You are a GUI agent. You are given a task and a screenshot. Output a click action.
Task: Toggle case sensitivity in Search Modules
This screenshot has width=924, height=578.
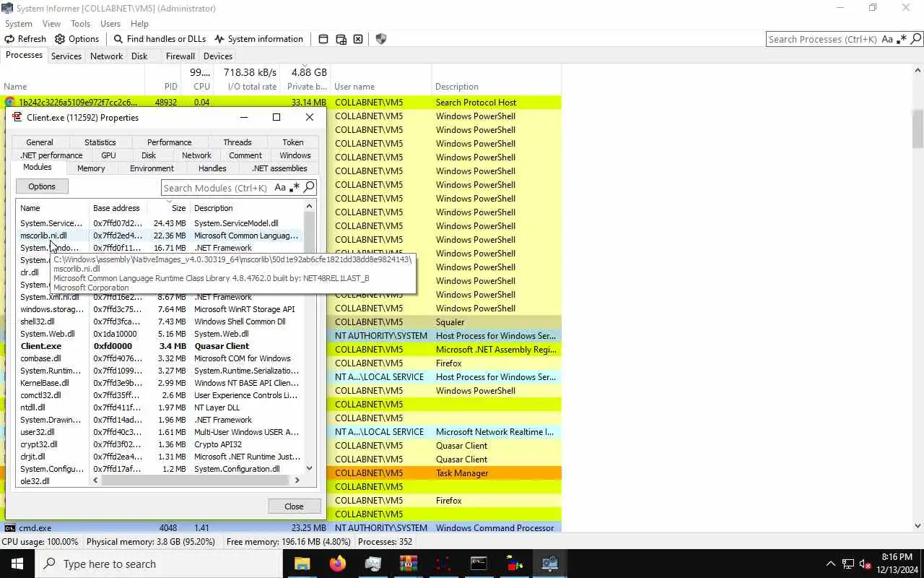[280, 188]
